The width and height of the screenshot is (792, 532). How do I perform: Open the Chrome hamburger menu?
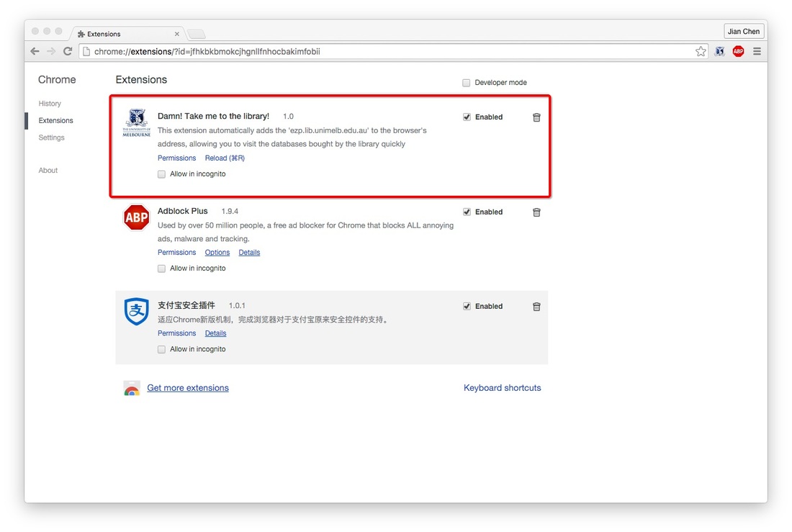757,51
